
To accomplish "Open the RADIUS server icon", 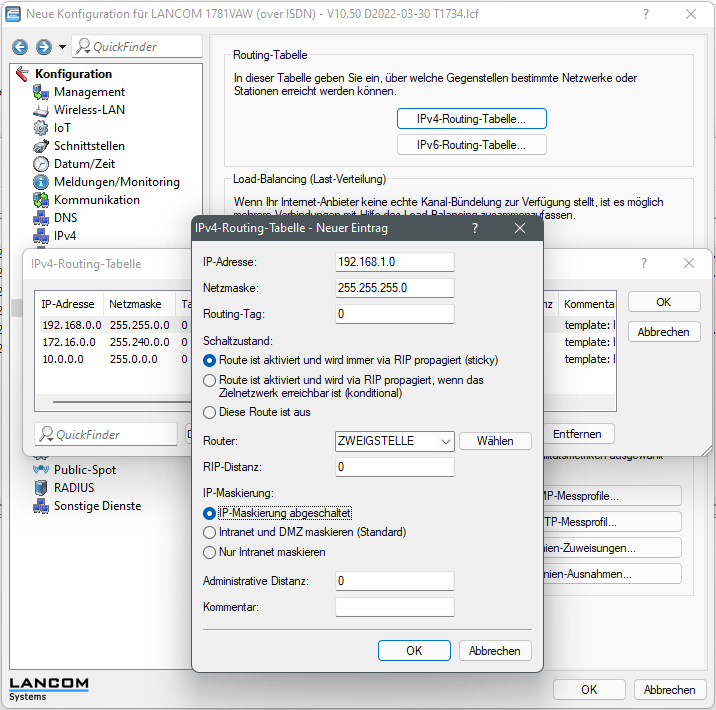I will (x=40, y=488).
